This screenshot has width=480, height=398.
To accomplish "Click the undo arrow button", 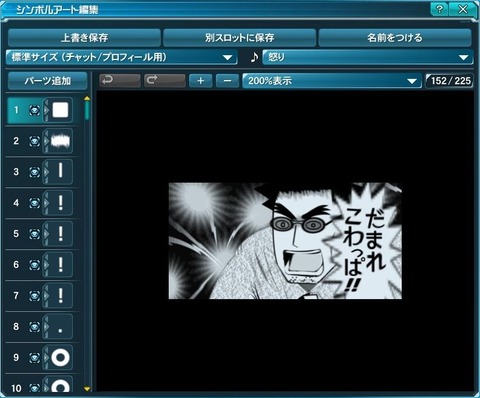I will pyautogui.click(x=120, y=81).
